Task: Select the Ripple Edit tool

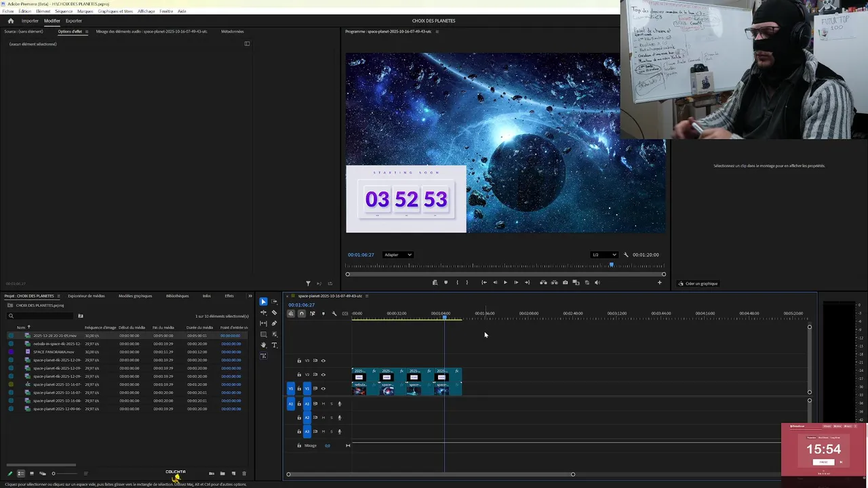Action: pos(263,312)
